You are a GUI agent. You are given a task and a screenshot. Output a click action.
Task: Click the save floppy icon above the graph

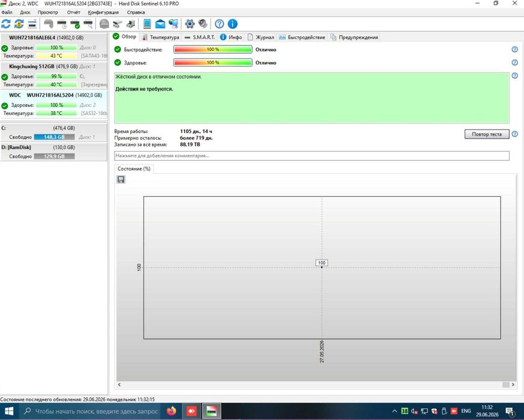pyautogui.click(x=121, y=179)
